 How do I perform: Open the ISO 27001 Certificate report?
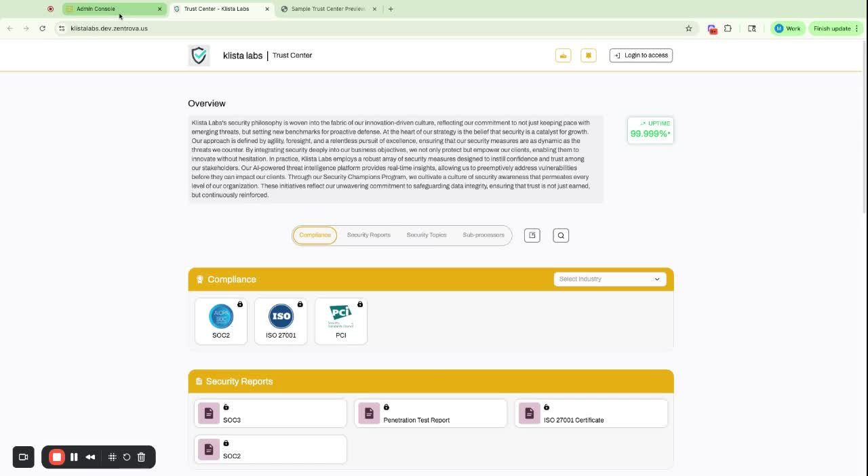point(591,414)
